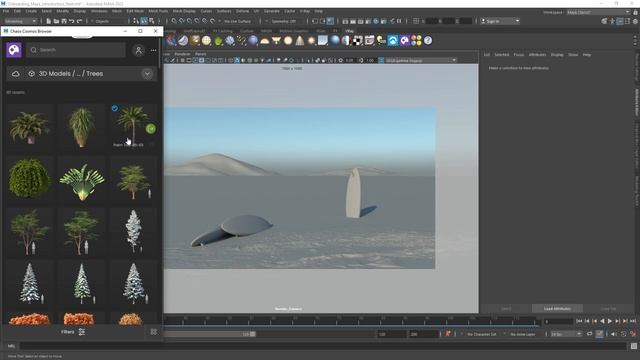Image resolution: width=640 pixels, height=360 pixels.
Task: Expand the Symmetry Off dropdown
Action: tap(285, 21)
